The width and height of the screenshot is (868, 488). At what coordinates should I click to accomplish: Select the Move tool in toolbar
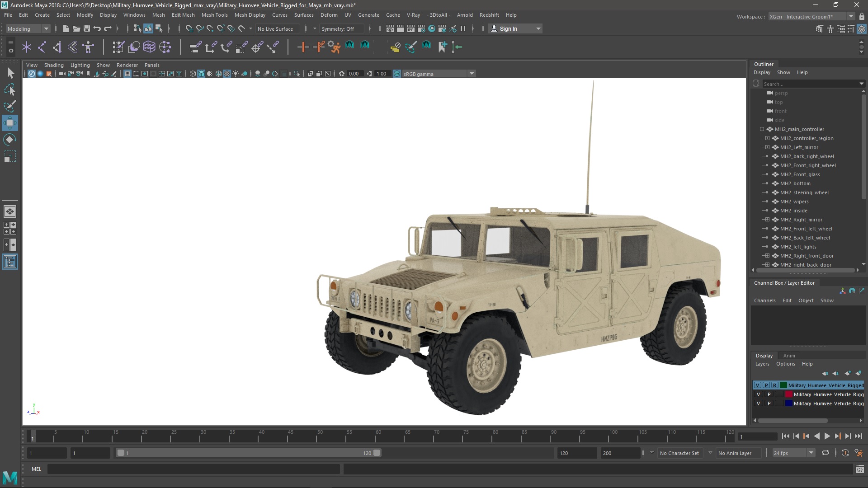coord(10,123)
